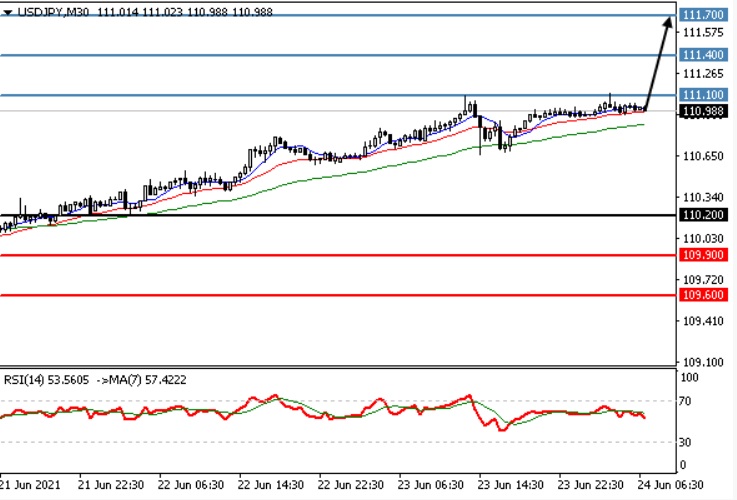Click the 111.575 price axis value
Screen dimensions: 737x500
point(703,32)
